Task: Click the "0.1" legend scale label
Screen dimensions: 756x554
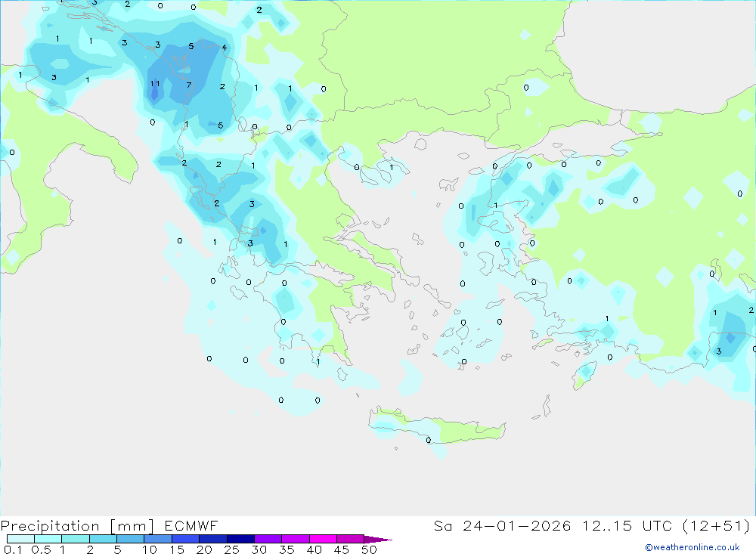Action: (13, 549)
